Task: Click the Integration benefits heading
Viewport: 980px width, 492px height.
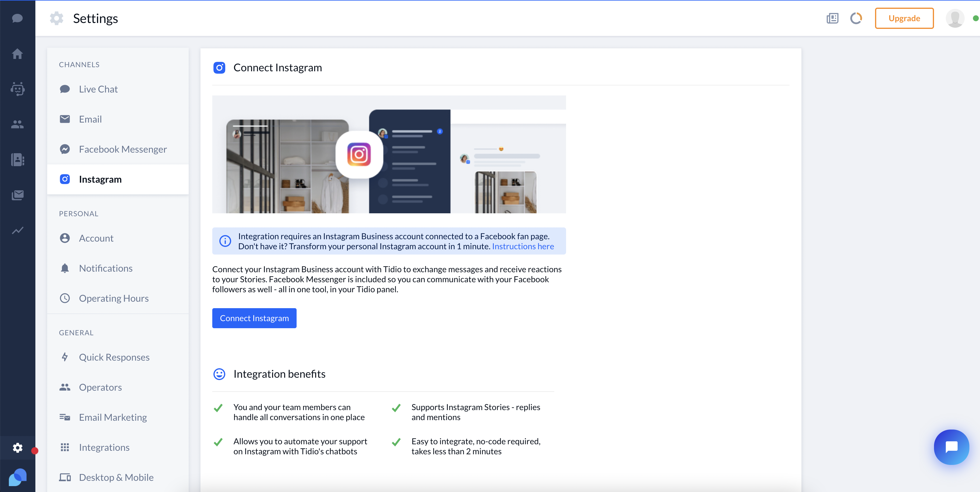Action: [x=279, y=374]
